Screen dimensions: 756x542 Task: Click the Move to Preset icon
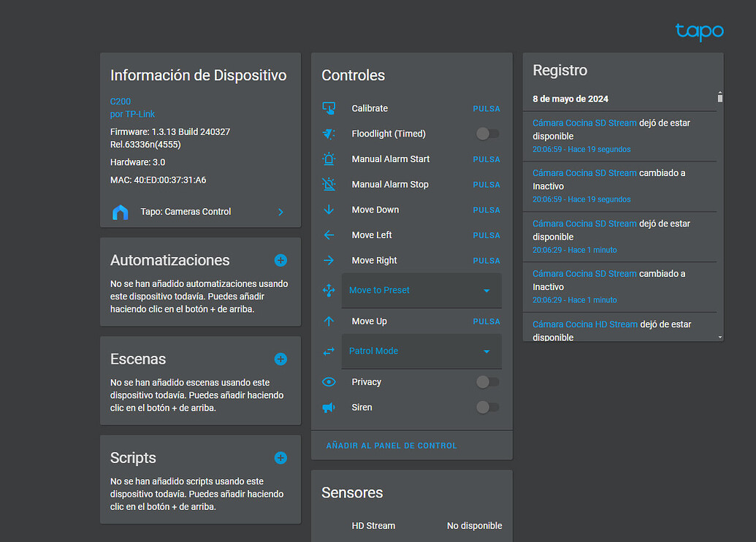(329, 290)
